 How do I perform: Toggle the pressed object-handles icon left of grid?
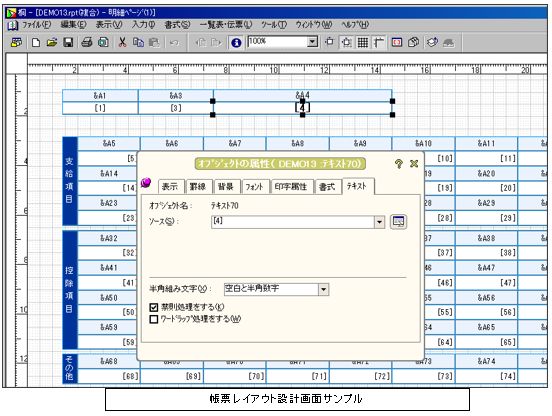tap(346, 43)
